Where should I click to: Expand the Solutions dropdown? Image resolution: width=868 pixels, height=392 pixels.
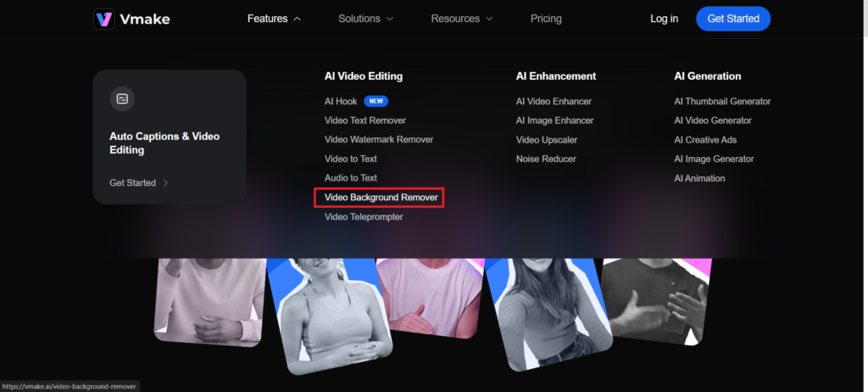(365, 19)
